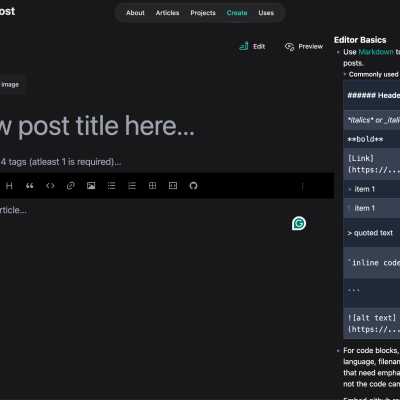Open the toolbar's three-dot overflow menu
Screen dimensions: 400x400
pyautogui.click(x=302, y=186)
